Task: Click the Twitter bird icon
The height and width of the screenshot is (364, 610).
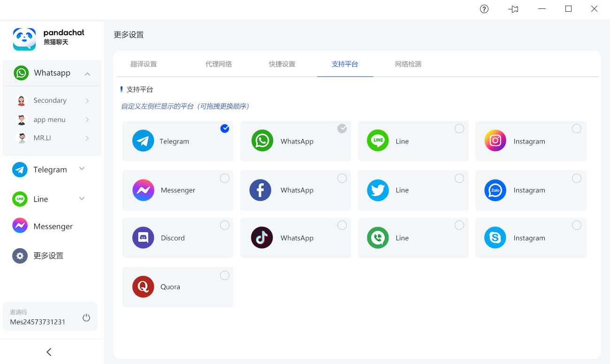Action: 378,190
